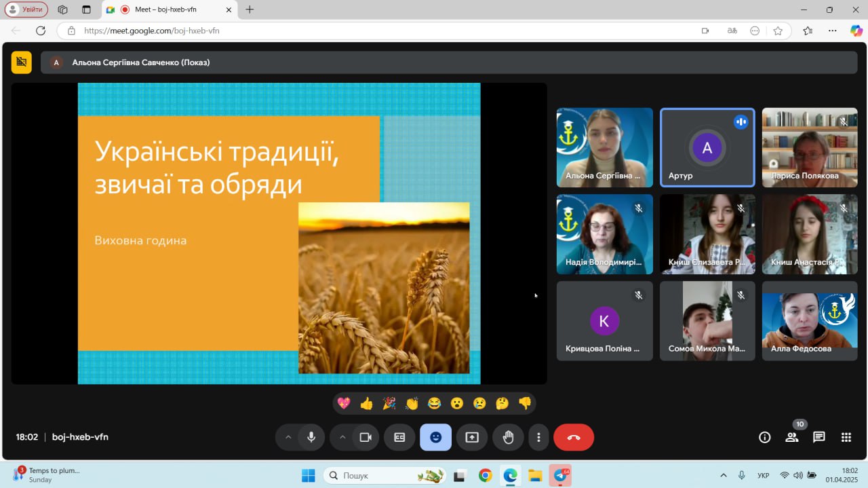
Task: Send the thumbs up emoji reaction
Action: point(366,404)
